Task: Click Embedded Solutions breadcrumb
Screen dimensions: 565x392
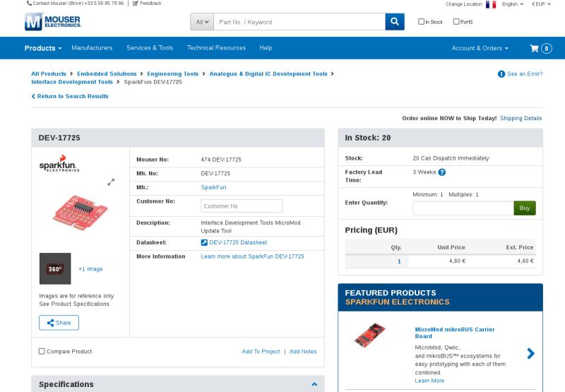Action: 107,74
